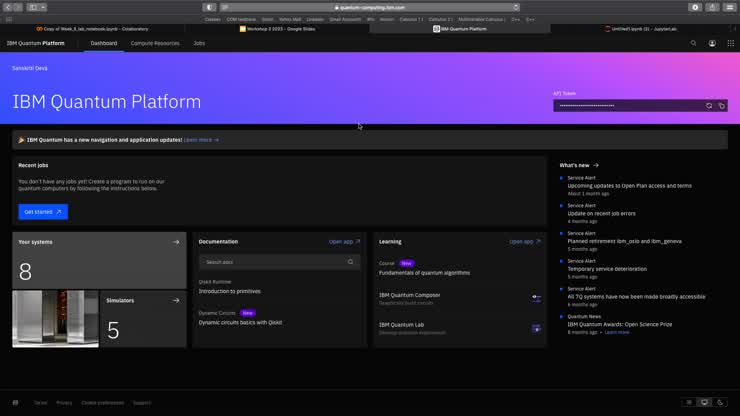740x416 pixels.
Task: Click the search magnifier in the top navigation
Action: click(x=693, y=43)
